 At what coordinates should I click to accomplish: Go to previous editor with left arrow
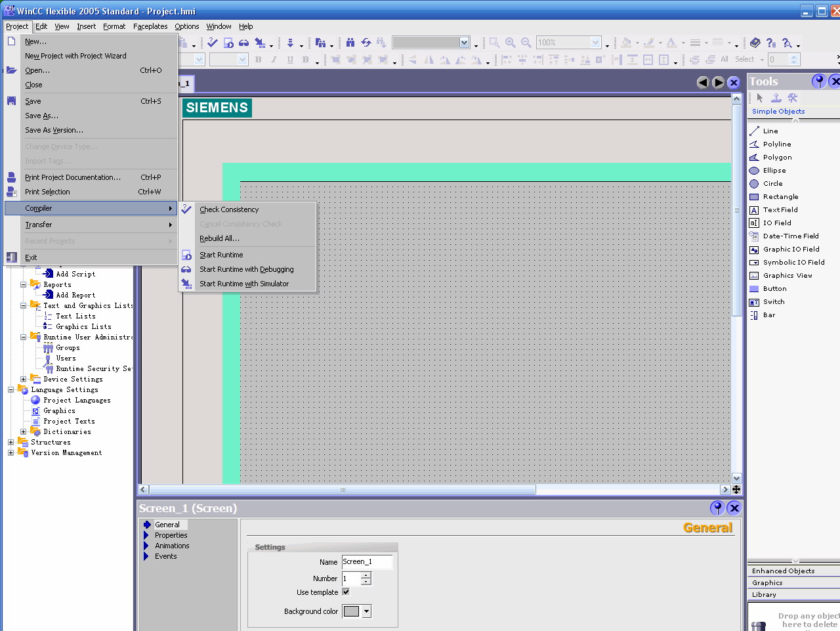click(x=703, y=82)
